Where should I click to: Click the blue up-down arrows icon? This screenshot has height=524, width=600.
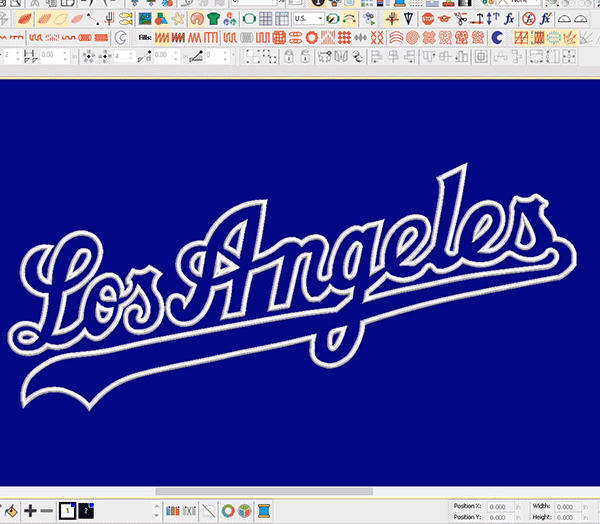click(493, 19)
